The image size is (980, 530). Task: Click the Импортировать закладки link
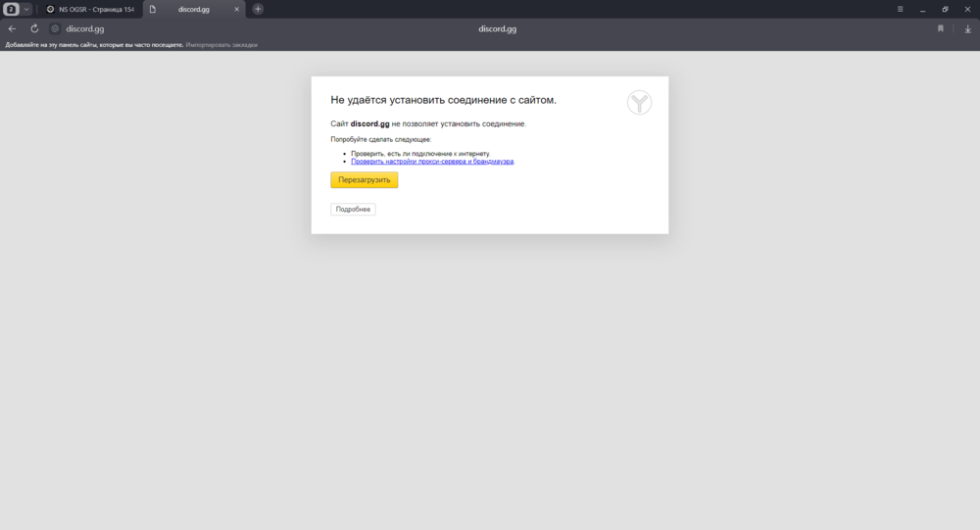click(x=221, y=45)
